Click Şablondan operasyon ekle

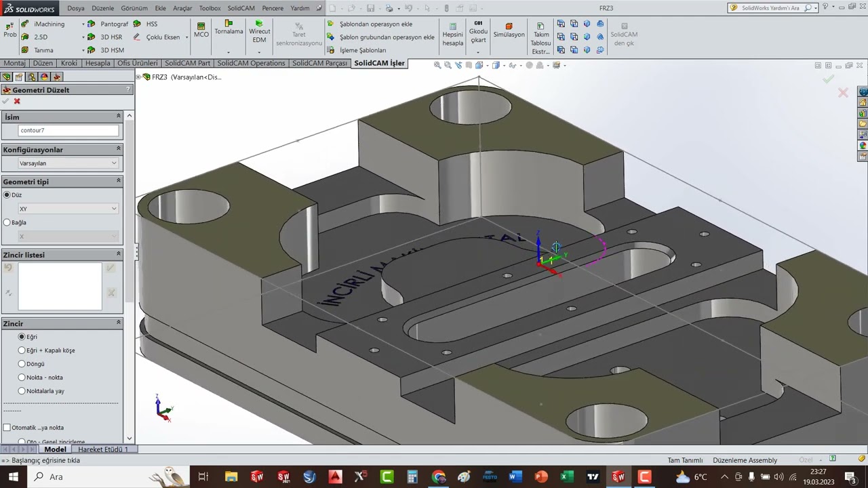[x=370, y=24]
